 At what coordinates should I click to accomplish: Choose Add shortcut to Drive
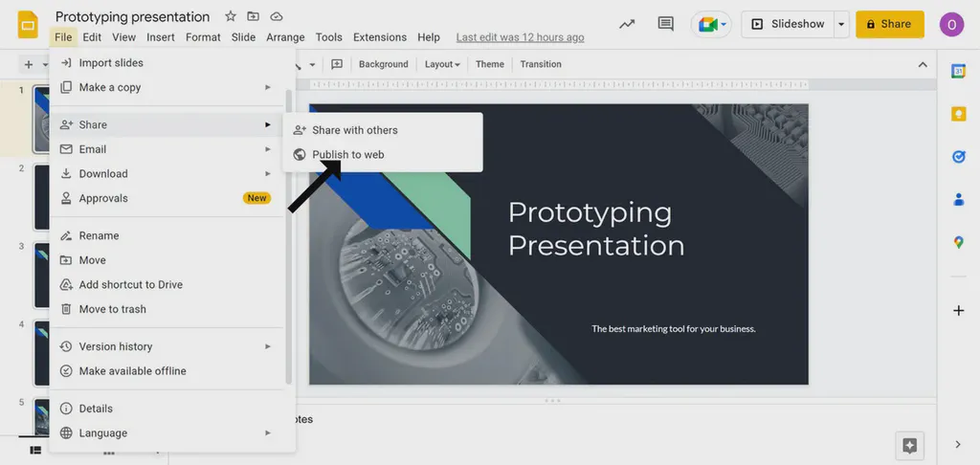click(x=167, y=284)
